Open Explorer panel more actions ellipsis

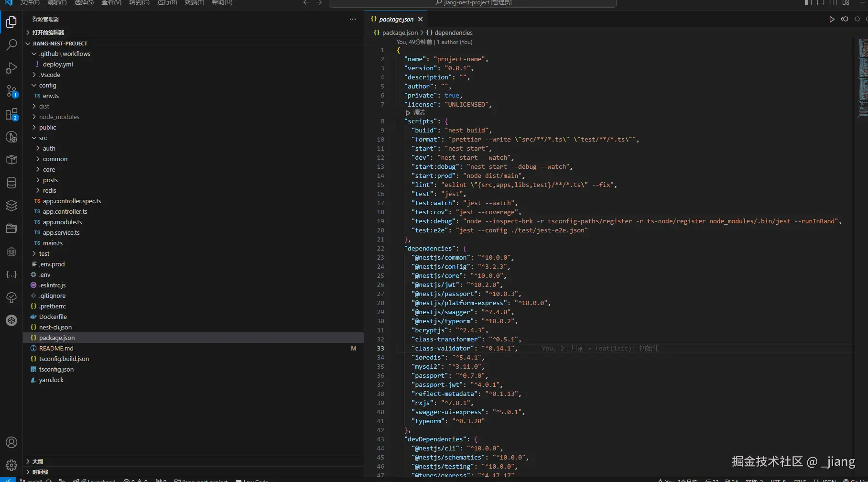click(353, 19)
